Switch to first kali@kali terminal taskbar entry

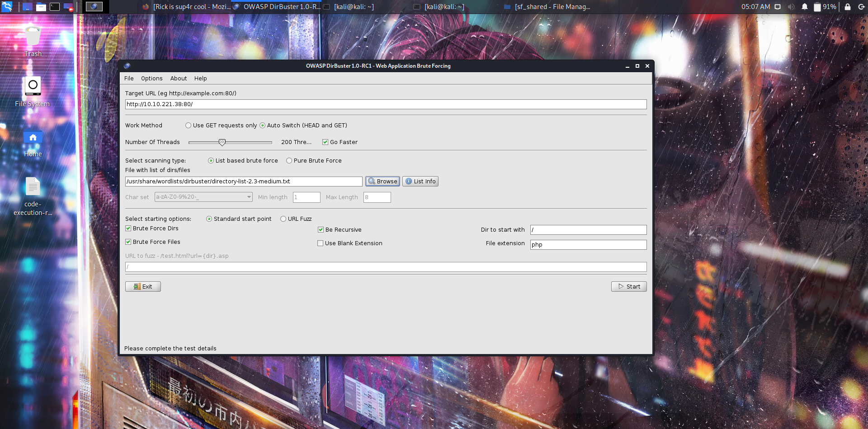click(349, 7)
